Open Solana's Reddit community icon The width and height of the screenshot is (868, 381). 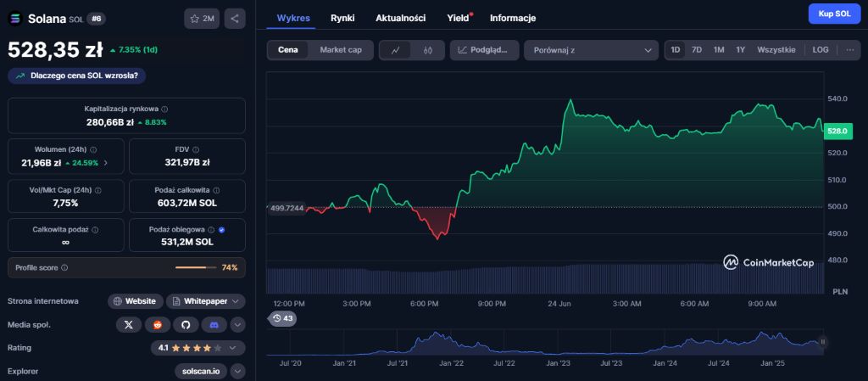[157, 324]
